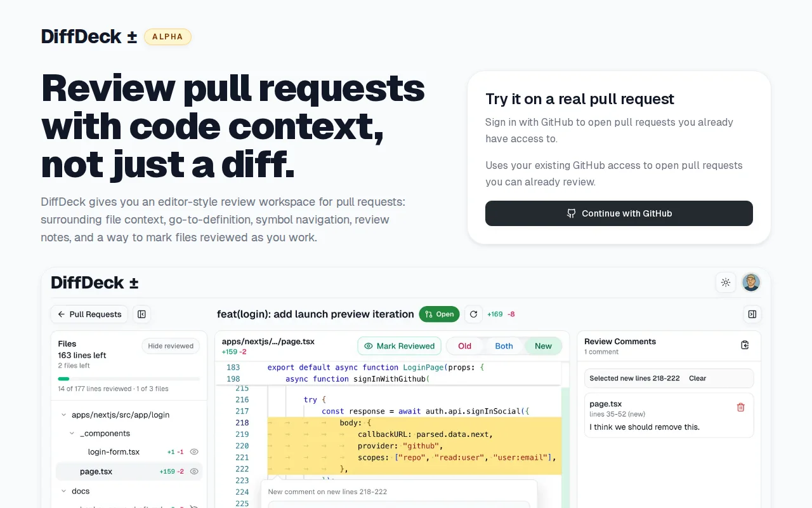Click the new comment input field
812x508 pixels.
pyautogui.click(x=399, y=505)
